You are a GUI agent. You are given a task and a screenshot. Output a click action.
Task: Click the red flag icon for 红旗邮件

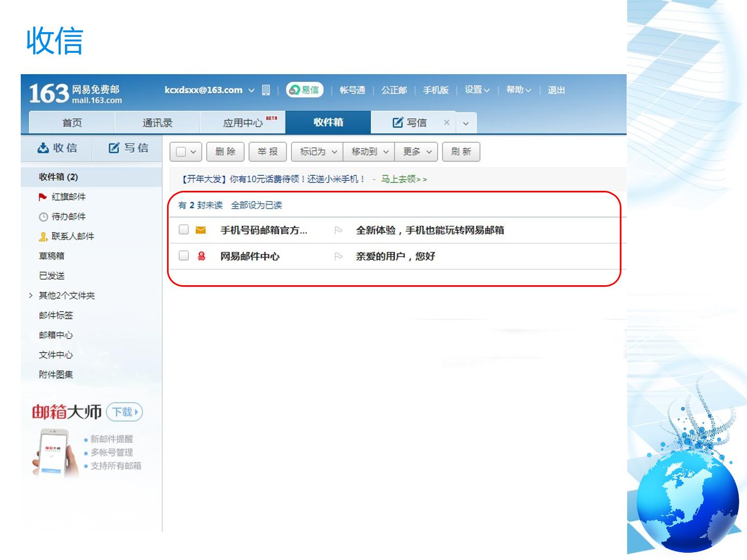click(43, 197)
